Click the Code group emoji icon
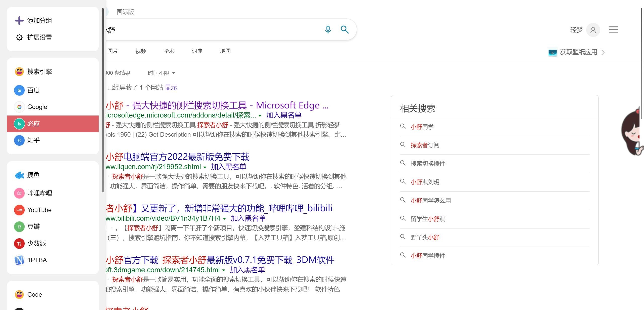The width and height of the screenshot is (644, 310). click(19, 295)
